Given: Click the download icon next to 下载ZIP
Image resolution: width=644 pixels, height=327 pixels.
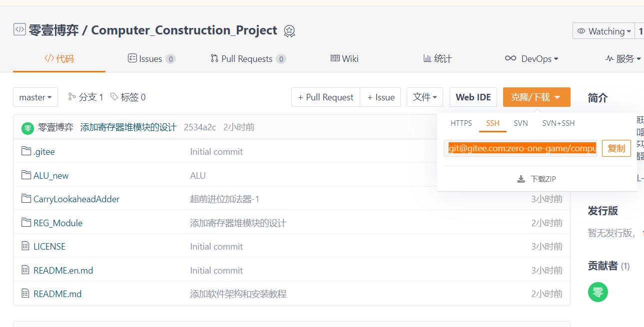Looking at the screenshot, I should 521,179.
